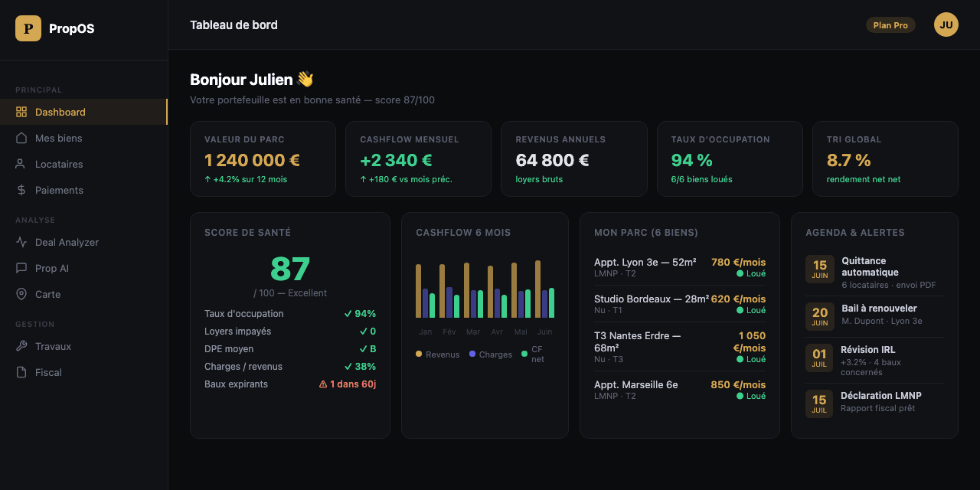Click the checkmark next to Taux d'occupation 94%
The image size is (980, 490).
coord(348,314)
